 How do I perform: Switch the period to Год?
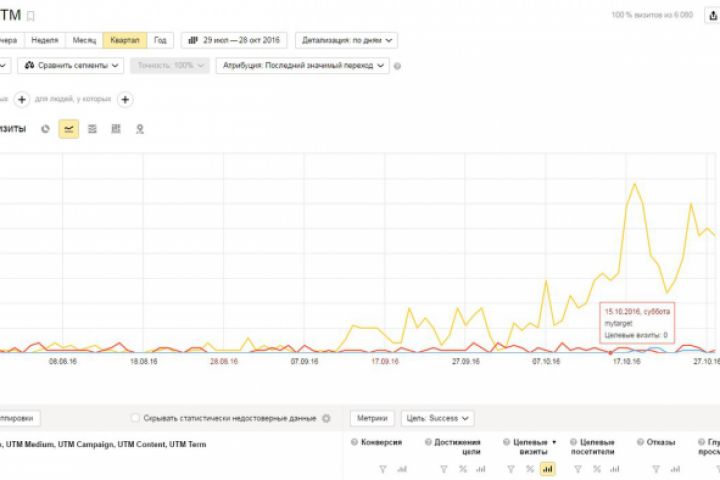(161, 40)
